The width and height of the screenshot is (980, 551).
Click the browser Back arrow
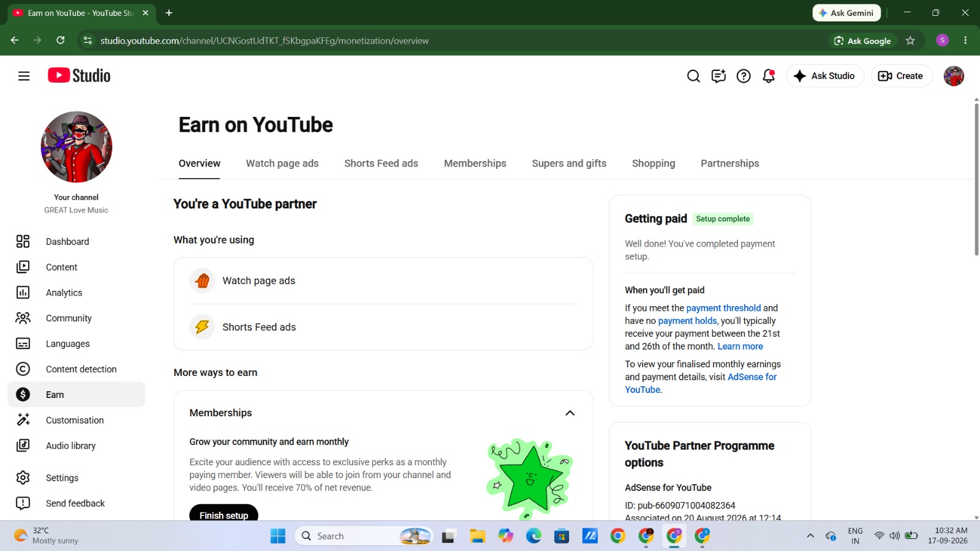(15, 40)
